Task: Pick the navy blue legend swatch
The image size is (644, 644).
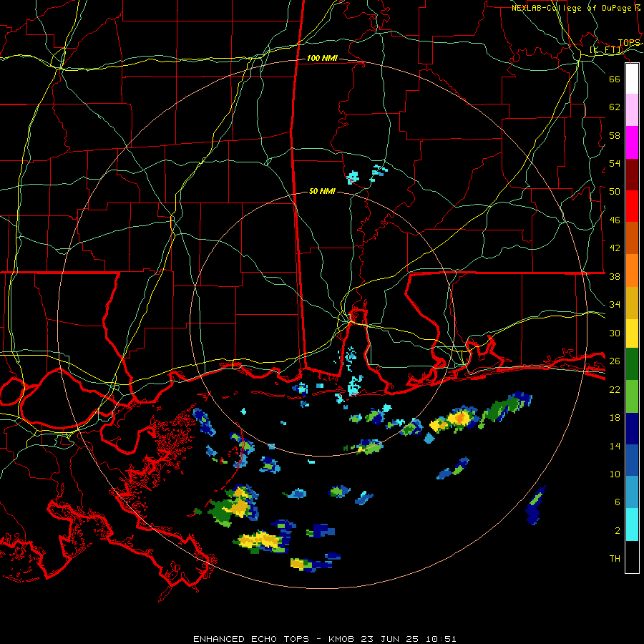Action: pyautogui.click(x=632, y=429)
